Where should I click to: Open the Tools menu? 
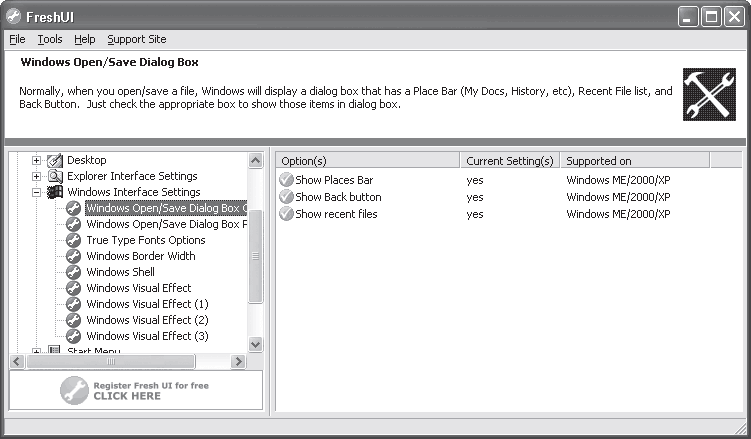pyautogui.click(x=50, y=39)
